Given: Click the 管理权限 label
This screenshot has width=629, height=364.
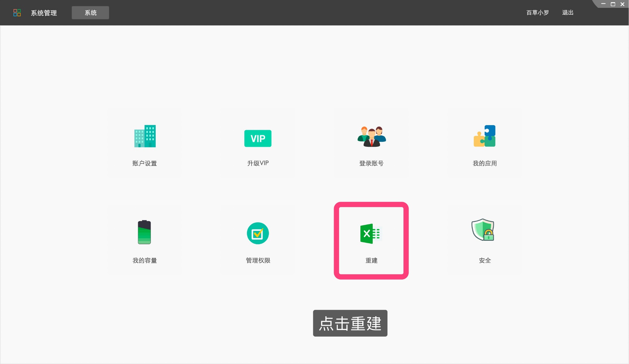Looking at the screenshot, I should [258, 260].
